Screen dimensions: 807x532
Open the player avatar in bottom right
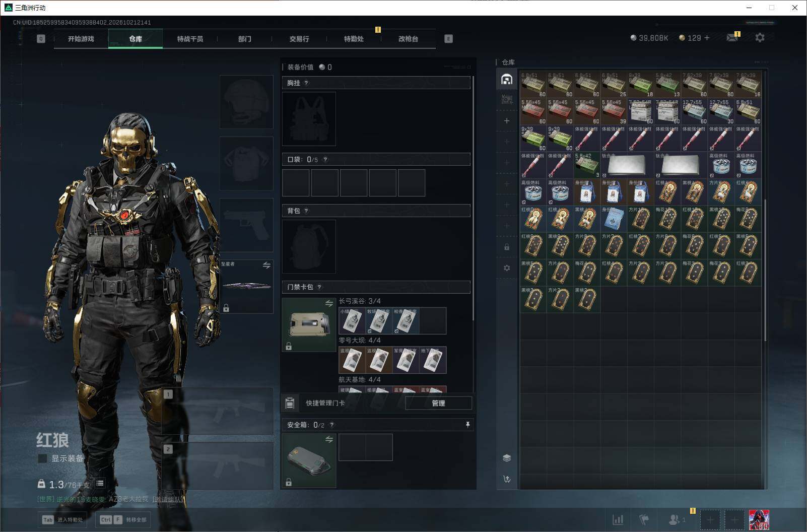coord(759,519)
